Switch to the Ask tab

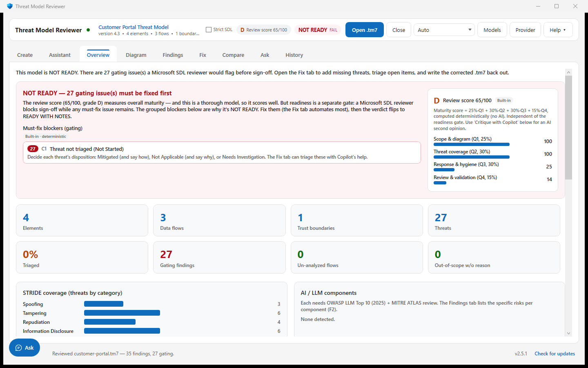coord(265,55)
